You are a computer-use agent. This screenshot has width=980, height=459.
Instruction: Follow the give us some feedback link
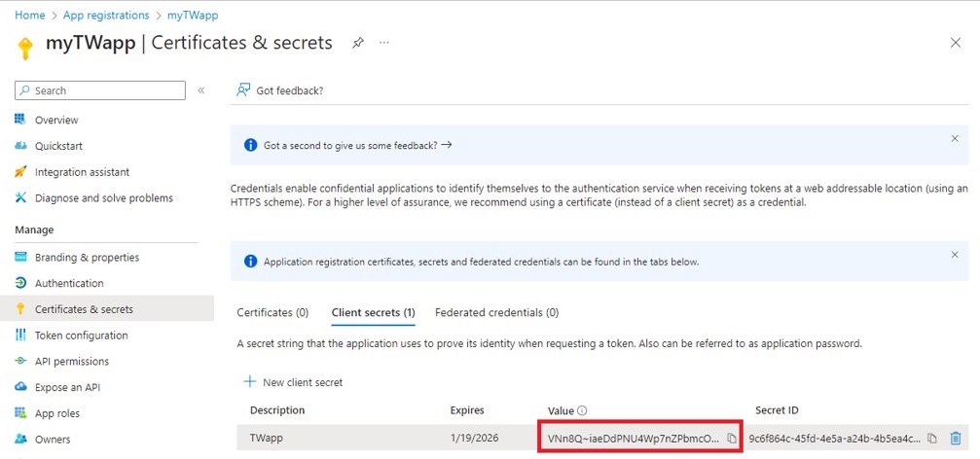[357, 145]
